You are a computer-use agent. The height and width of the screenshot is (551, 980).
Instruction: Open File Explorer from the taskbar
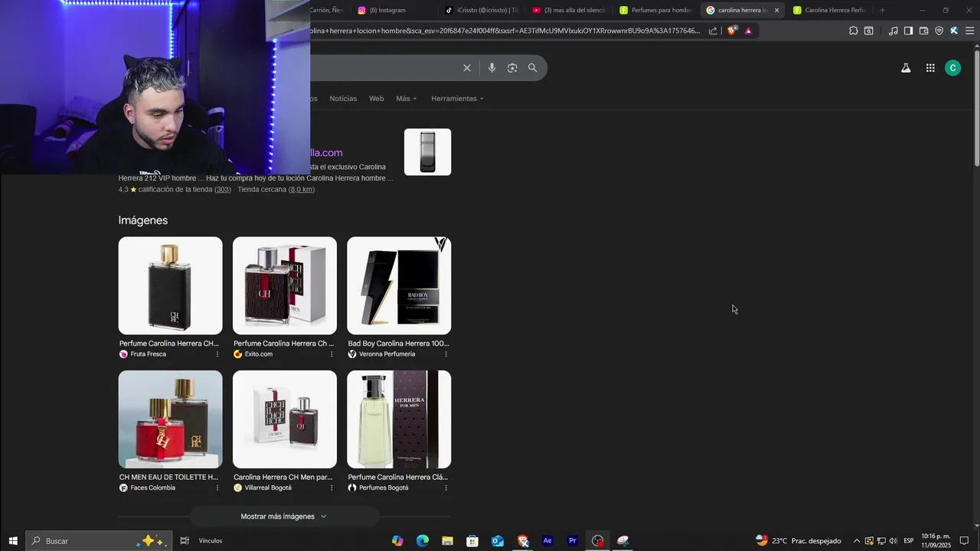pyautogui.click(x=447, y=541)
